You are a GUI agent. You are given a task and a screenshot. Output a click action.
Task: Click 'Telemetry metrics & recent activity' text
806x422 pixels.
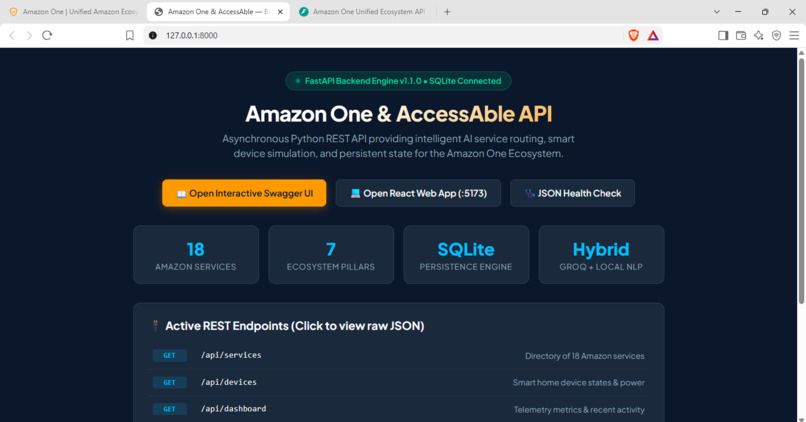pos(579,410)
